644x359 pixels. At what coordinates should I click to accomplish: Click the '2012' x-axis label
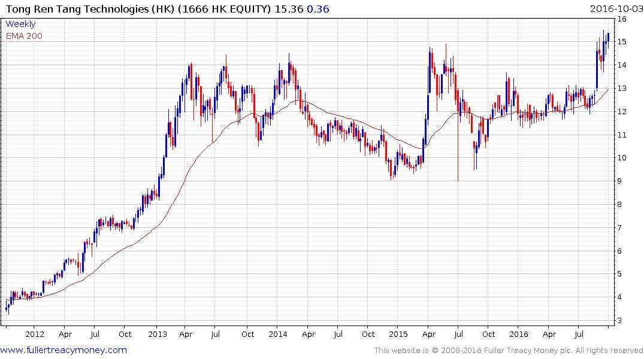click(x=35, y=334)
